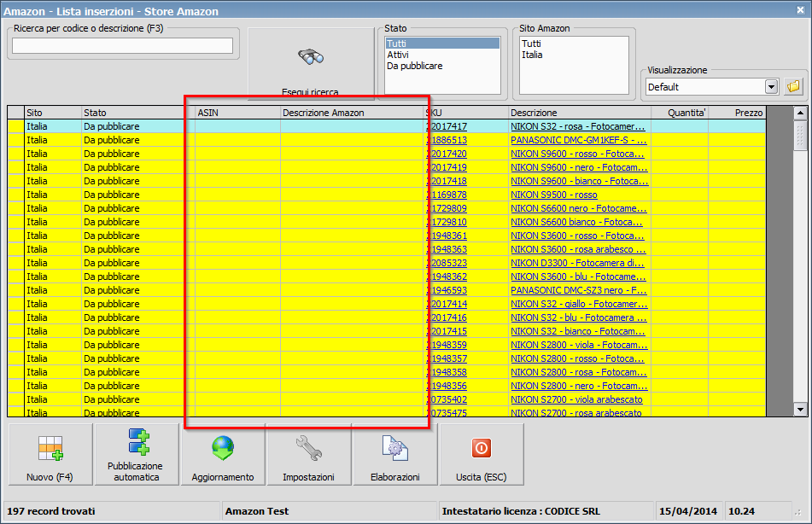This screenshot has height=524, width=812.
Task: Click Amazon Test status bar entry
Action: click(257, 511)
